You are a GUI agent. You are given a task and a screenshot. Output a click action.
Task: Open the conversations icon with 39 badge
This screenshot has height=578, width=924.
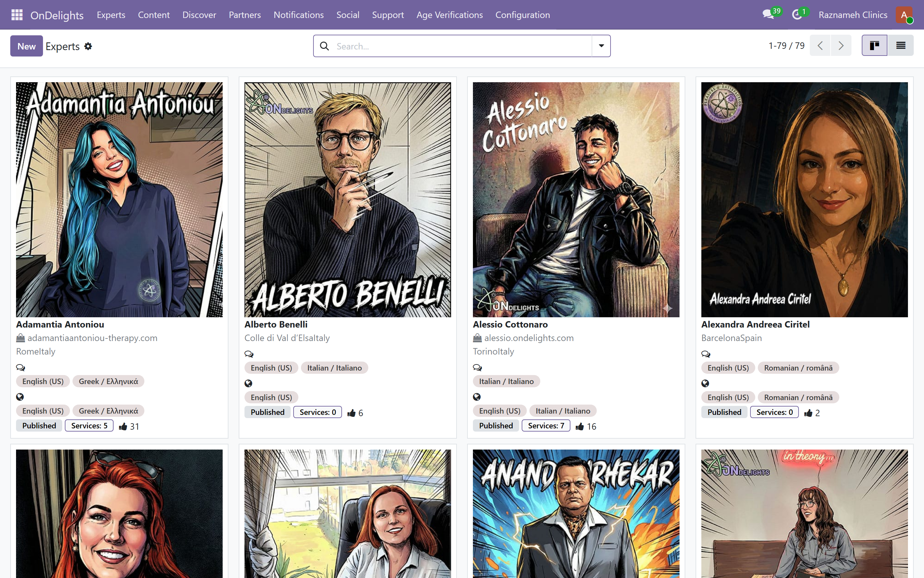tap(768, 15)
